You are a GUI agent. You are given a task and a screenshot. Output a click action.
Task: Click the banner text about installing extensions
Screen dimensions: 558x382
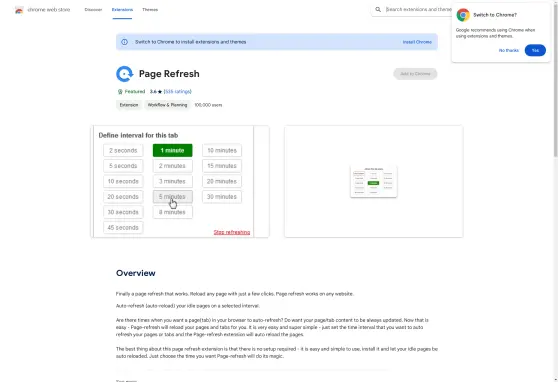(190, 42)
